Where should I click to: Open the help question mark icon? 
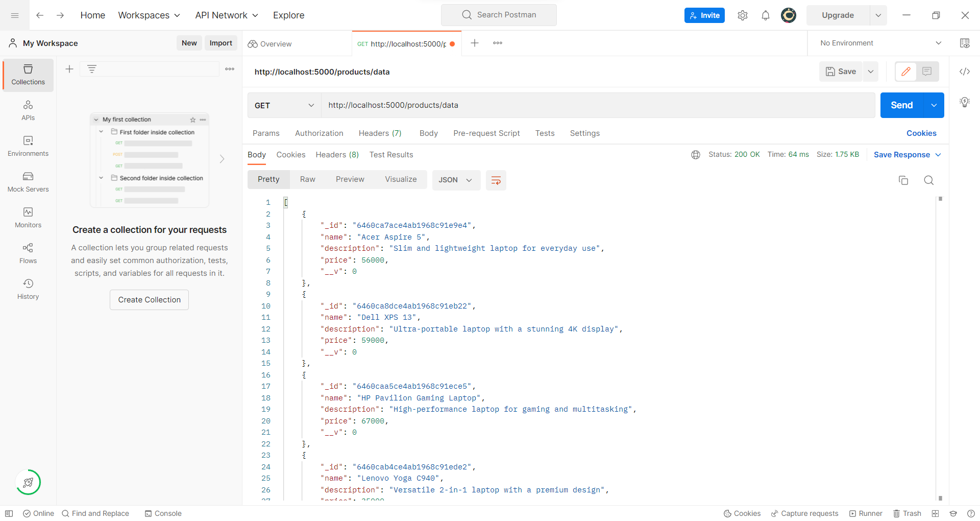(x=971, y=513)
